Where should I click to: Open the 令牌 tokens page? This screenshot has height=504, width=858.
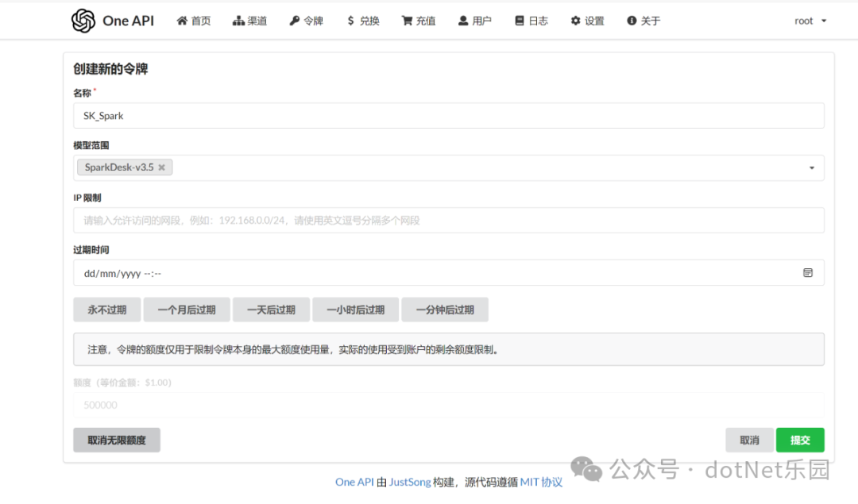307,21
